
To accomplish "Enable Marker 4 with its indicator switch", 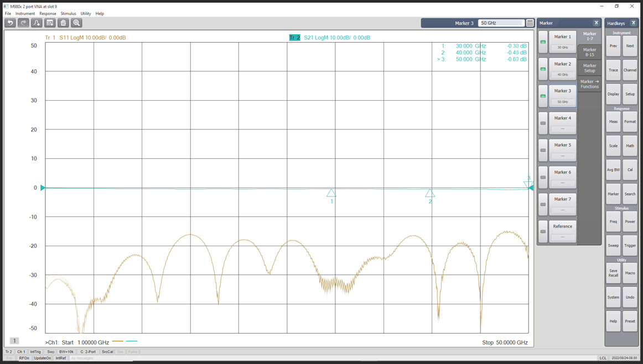I will (543, 123).
